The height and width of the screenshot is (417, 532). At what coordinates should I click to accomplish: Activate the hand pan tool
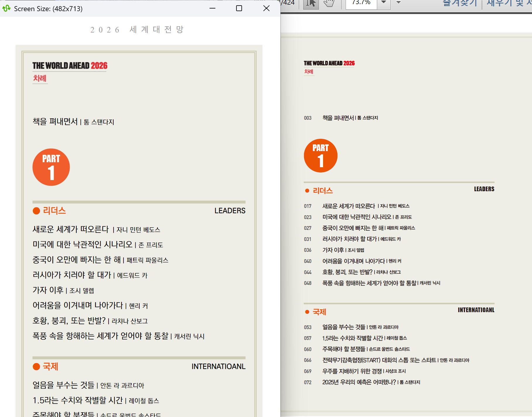pos(329,4)
